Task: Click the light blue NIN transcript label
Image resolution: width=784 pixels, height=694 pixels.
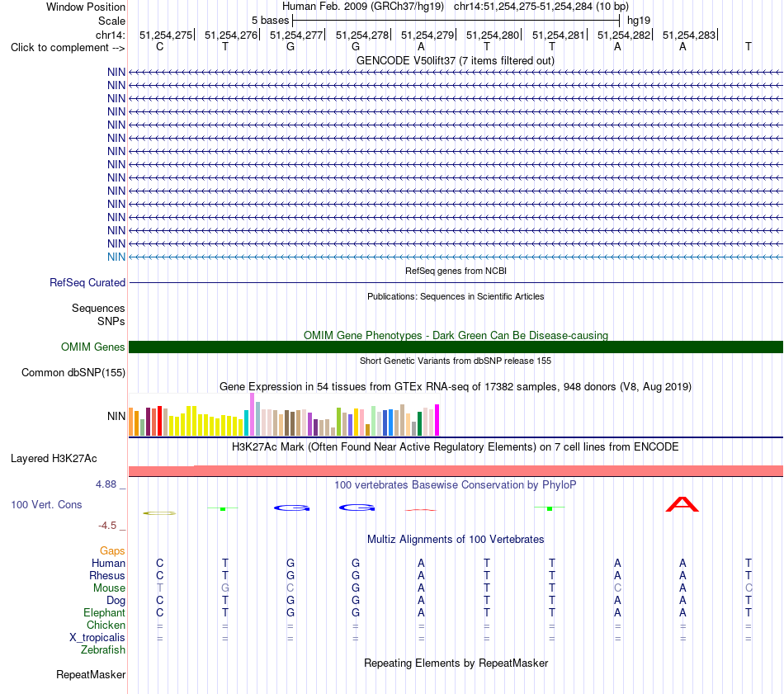Action: click(x=116, y=257)
